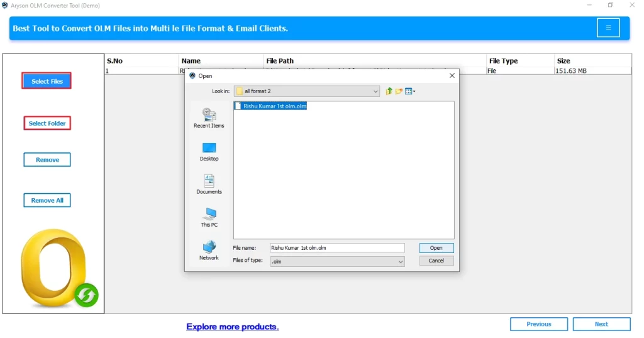Expand the Look in folder dropdown
Viewport: 644px width, 338px height.
coord(375,91)
